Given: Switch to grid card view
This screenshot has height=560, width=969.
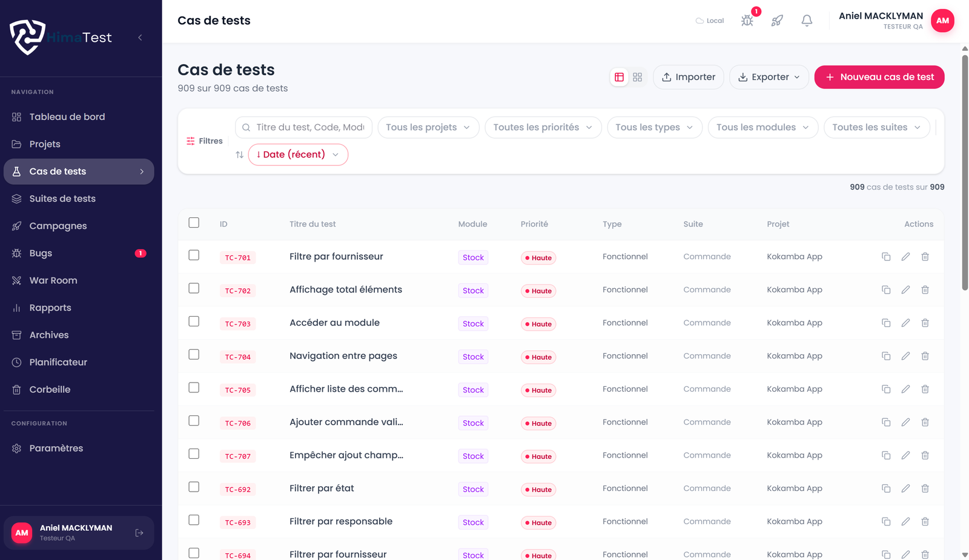Looking at the screenshot, I should click(x=637, y=77).
